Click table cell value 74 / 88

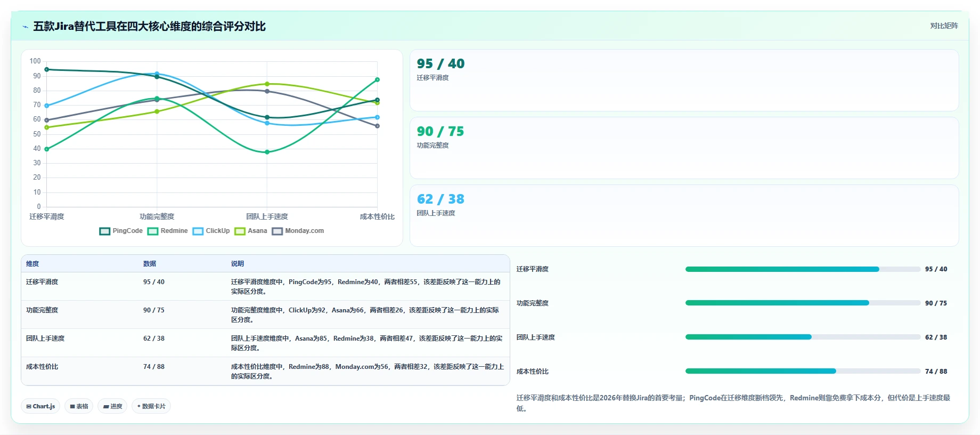[x=154, y=367]
